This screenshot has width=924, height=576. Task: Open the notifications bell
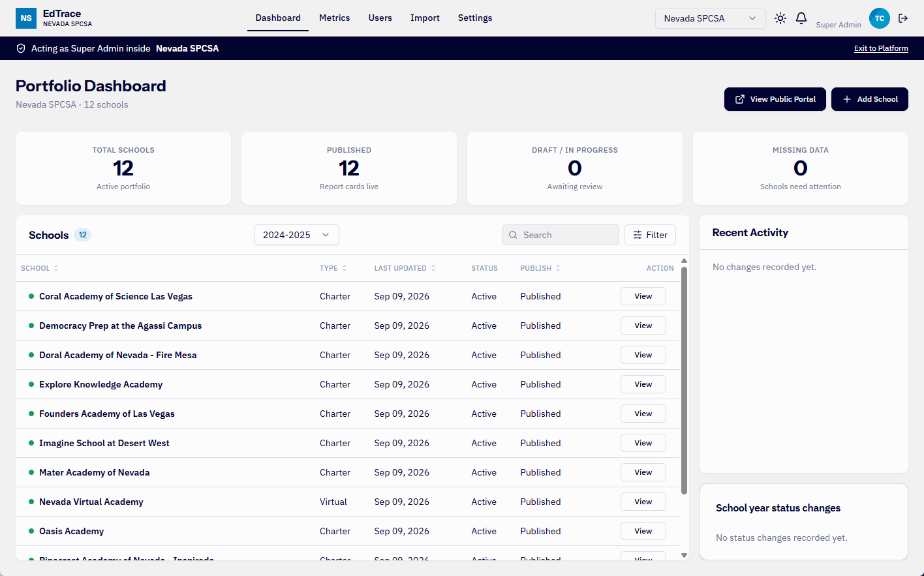pos(801,18)
